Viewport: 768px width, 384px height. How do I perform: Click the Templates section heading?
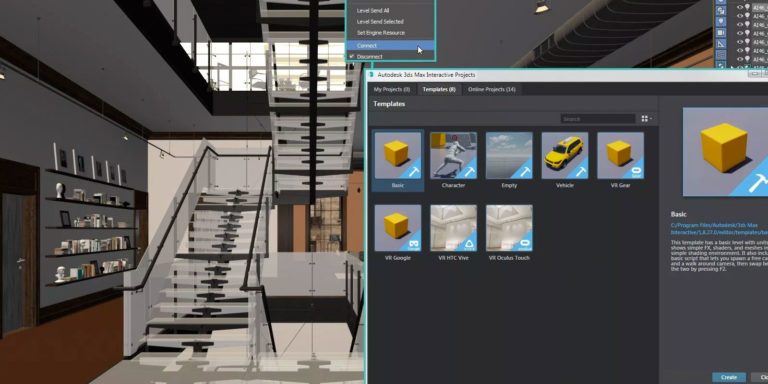(x=390, y=104)
